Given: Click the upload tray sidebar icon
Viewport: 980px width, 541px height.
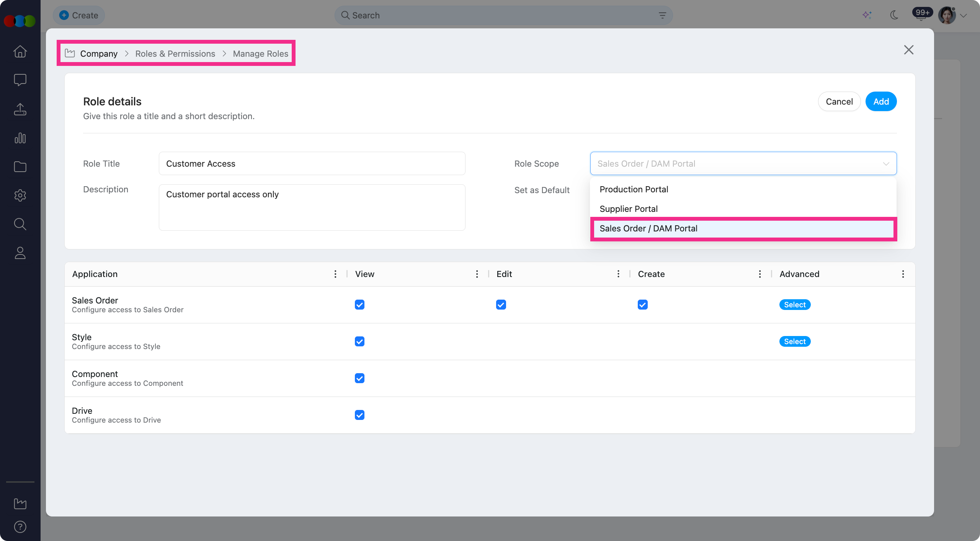Looking at the screenshot, I should (x=20, y=109).
